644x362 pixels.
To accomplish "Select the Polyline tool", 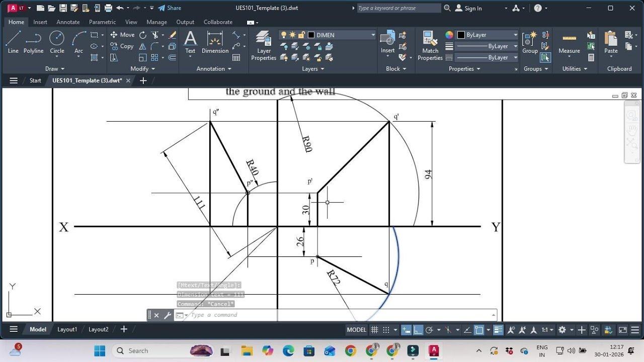I will (x=33, y=42).
